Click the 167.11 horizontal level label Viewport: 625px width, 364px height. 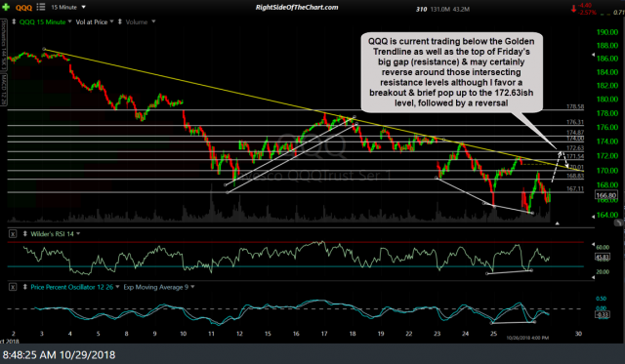[x=575, y=188]
